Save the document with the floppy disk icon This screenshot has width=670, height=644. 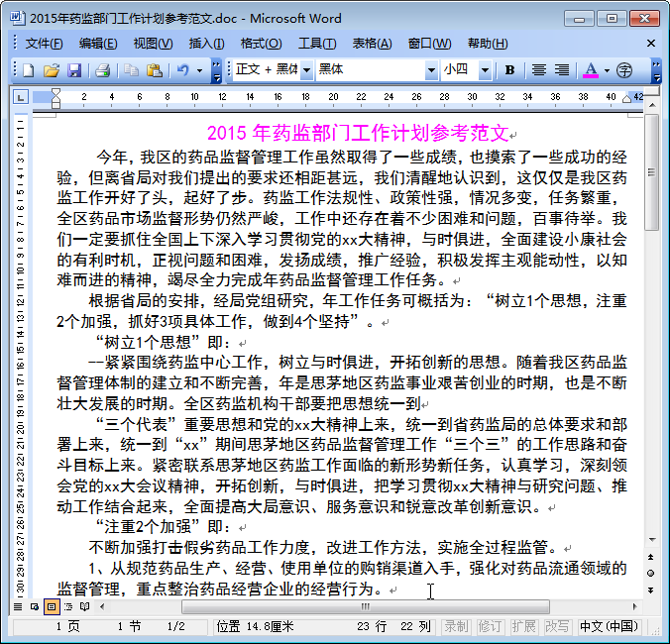(74, 70)
